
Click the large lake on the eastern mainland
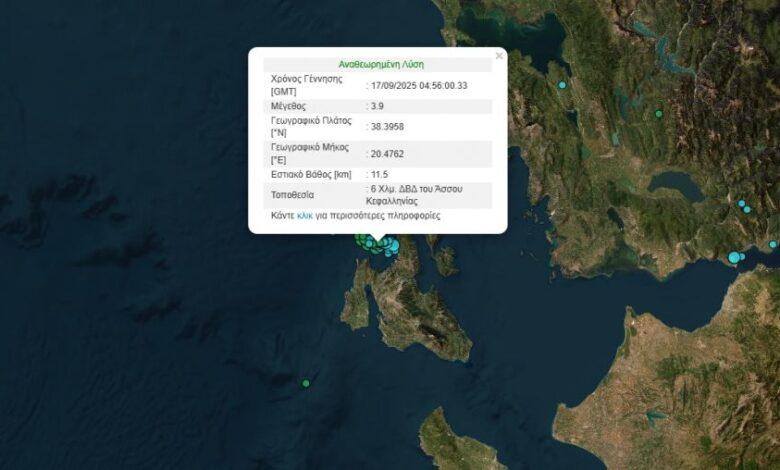coord(676,186)
